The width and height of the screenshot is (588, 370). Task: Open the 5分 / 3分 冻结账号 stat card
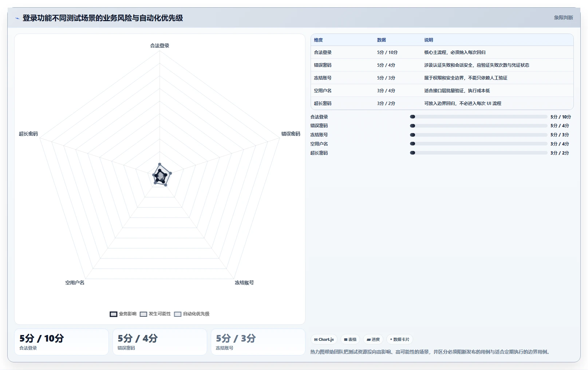click(258, 342)
